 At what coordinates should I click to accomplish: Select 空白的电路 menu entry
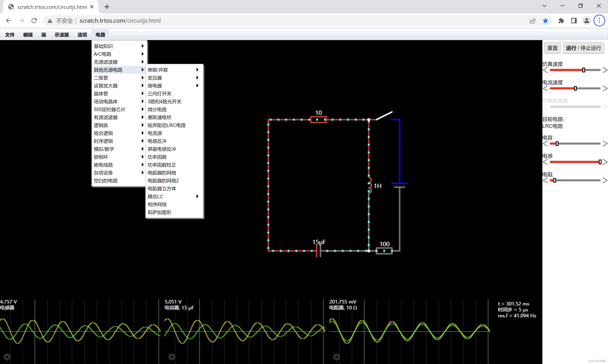click(119, 181)
